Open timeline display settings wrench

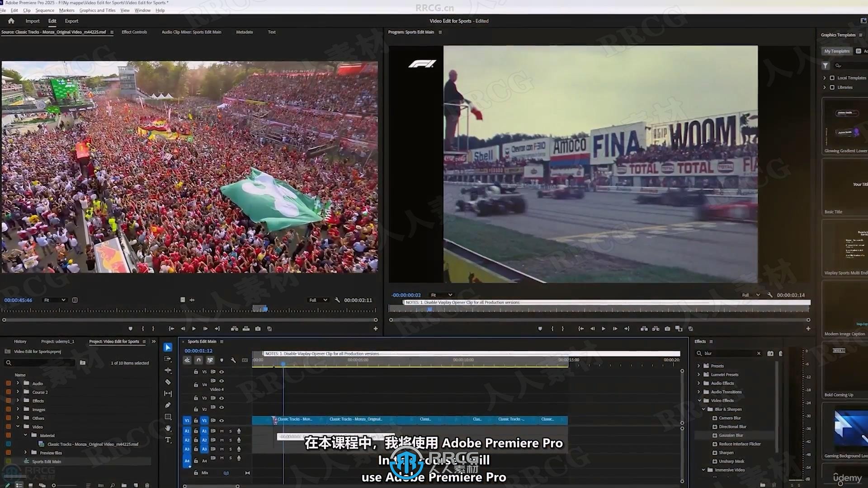(x=233, y=360)
